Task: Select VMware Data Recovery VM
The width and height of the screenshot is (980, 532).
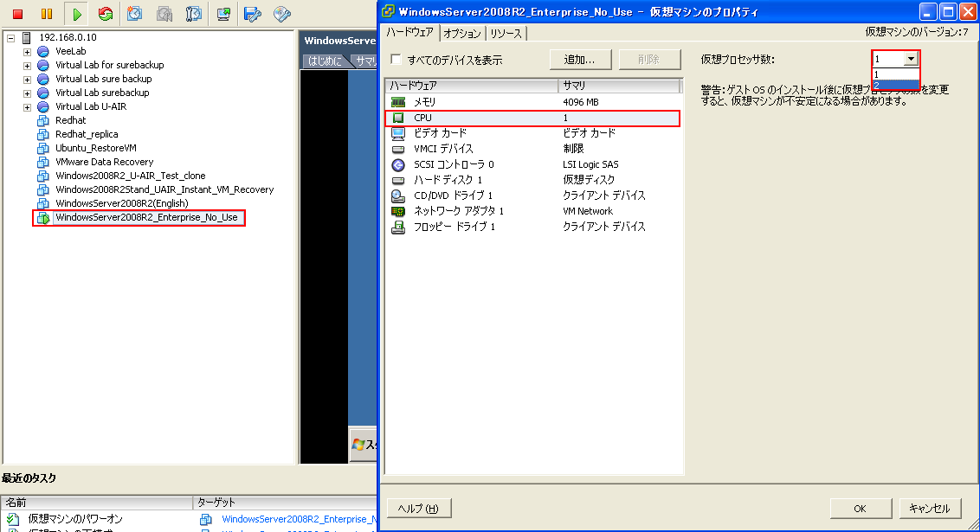Action: [x=104, y=162]
